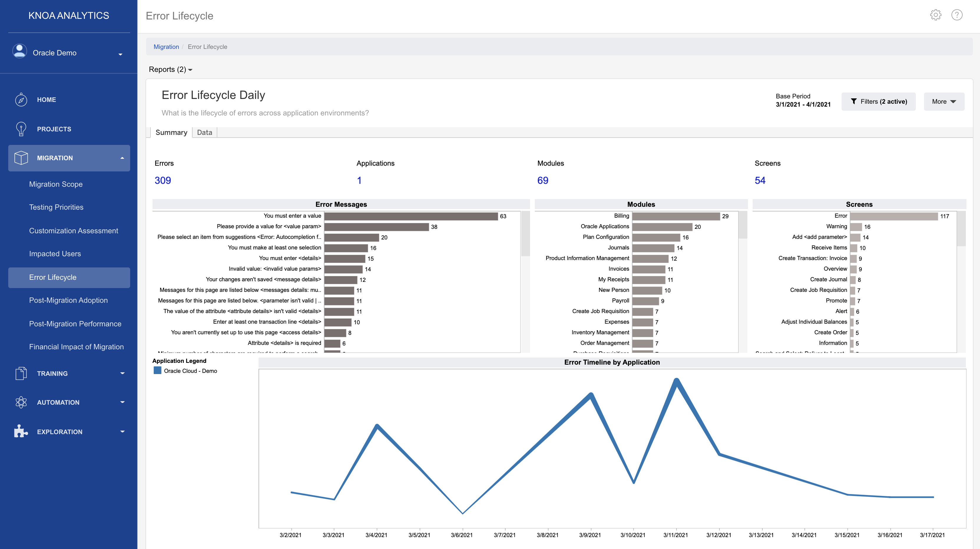Open help via question mark icon
Viewport: 980px width, 549px height.
(x=956, y=15)
